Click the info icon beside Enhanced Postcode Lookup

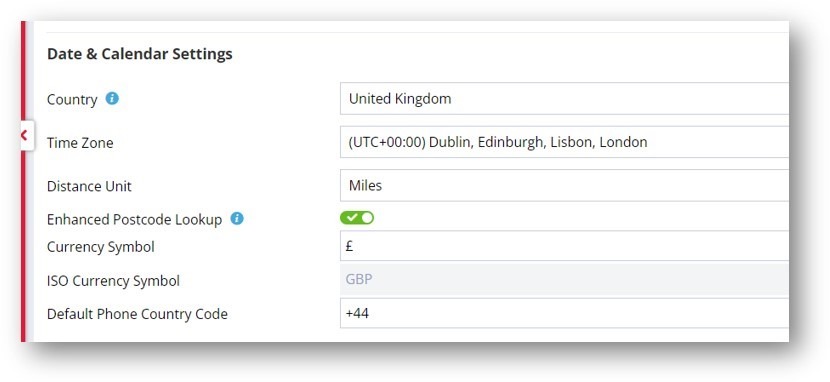click(x=237, y=219)
